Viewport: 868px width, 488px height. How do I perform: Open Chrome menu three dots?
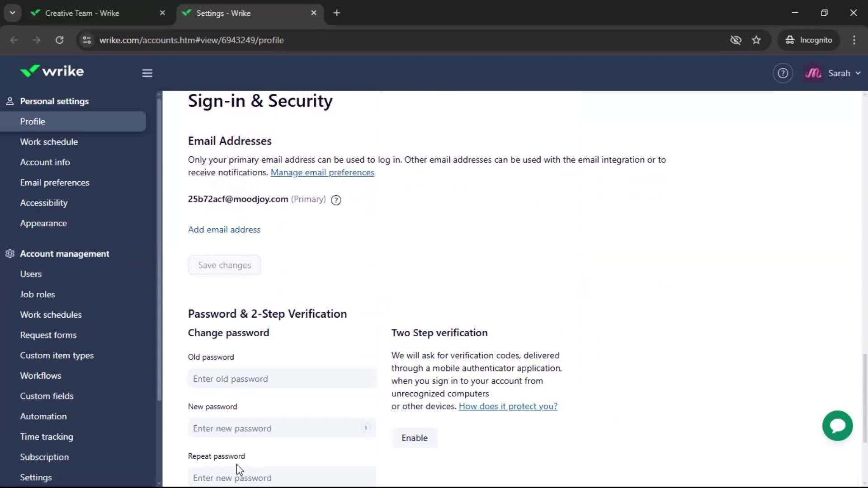(x=854, y=40)
